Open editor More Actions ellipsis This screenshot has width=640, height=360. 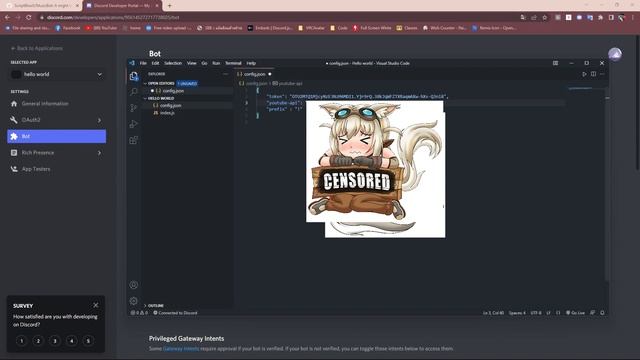pyautogui.click(x=602, y=74)
